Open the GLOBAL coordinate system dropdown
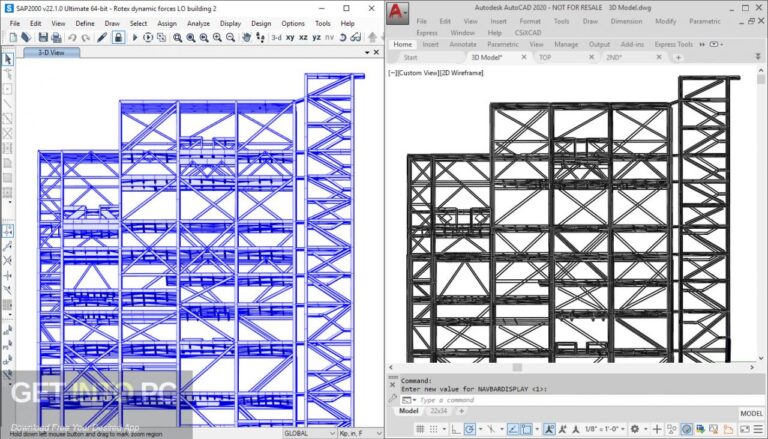Screen dimensions: 768x439 click(309, 433)
